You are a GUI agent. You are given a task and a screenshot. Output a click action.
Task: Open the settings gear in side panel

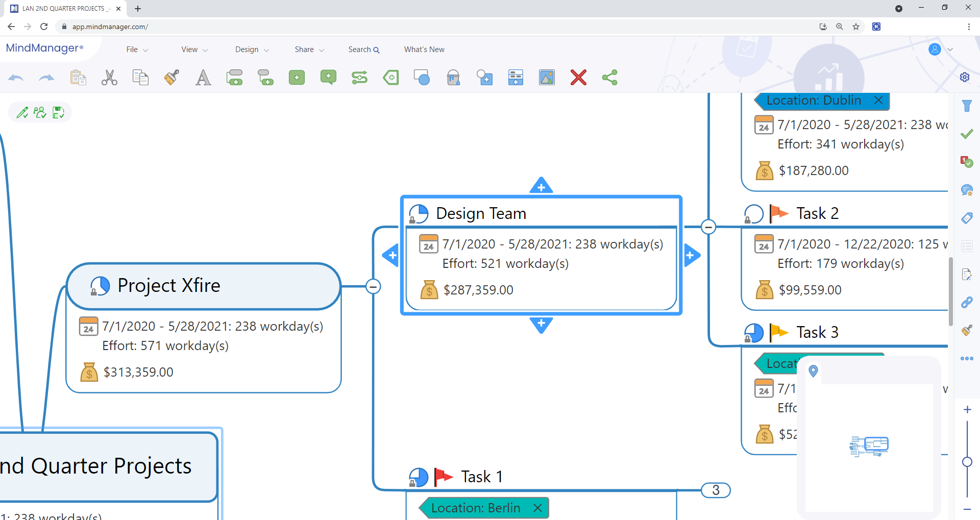click(965, 77)
